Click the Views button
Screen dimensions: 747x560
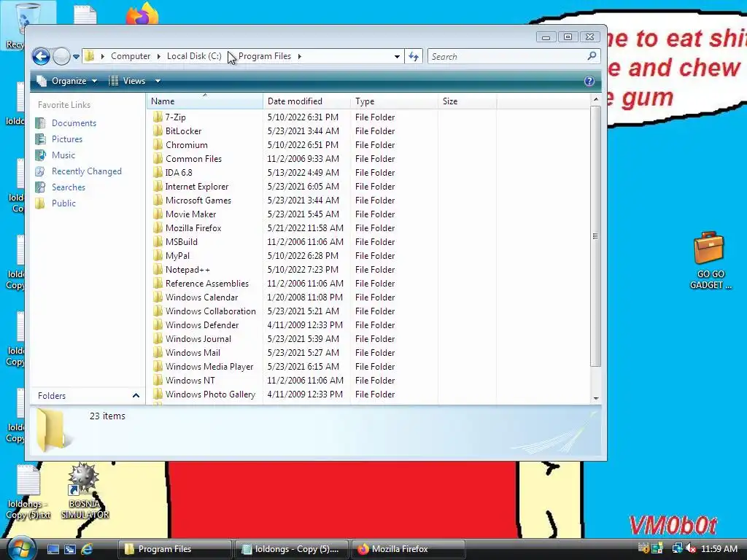(x=128, y=81)
